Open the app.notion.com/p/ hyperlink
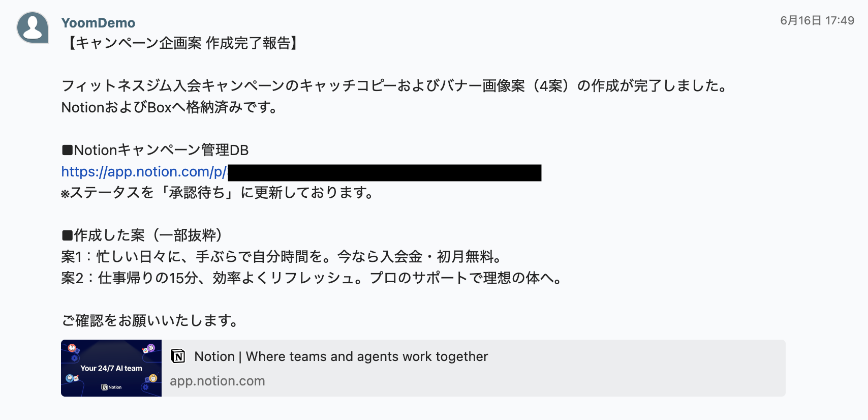 [144, 172]
